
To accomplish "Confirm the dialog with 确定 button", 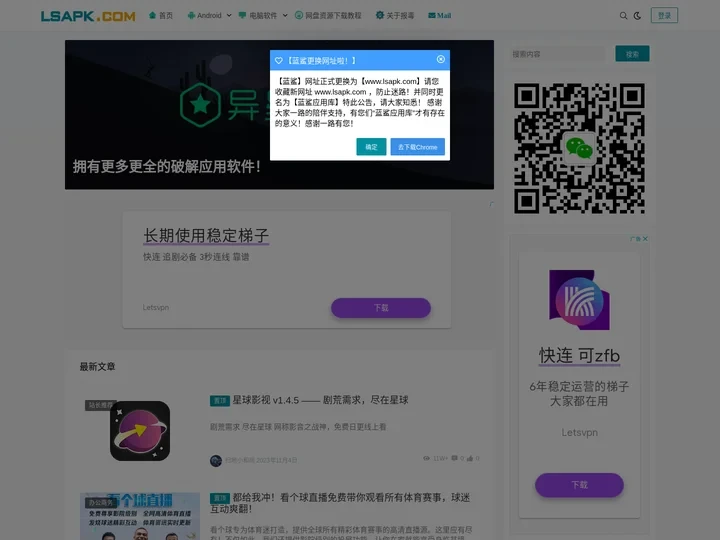I will coord(371,147).
